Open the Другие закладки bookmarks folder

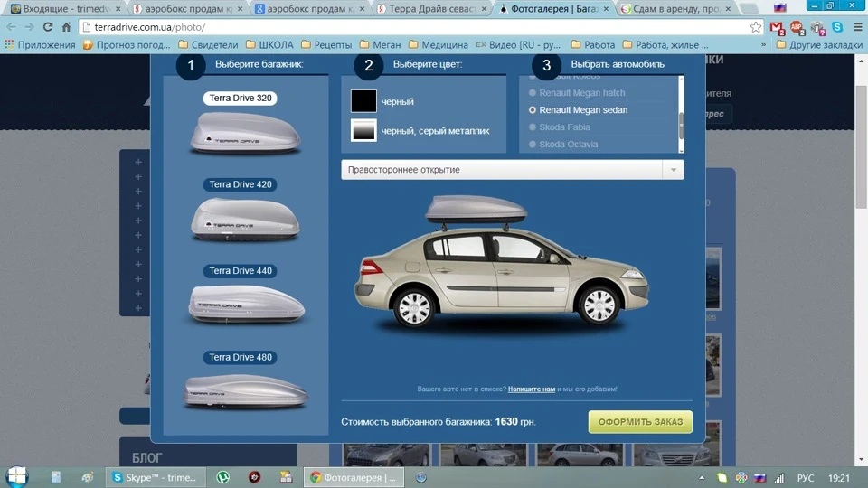coord(819,45)
